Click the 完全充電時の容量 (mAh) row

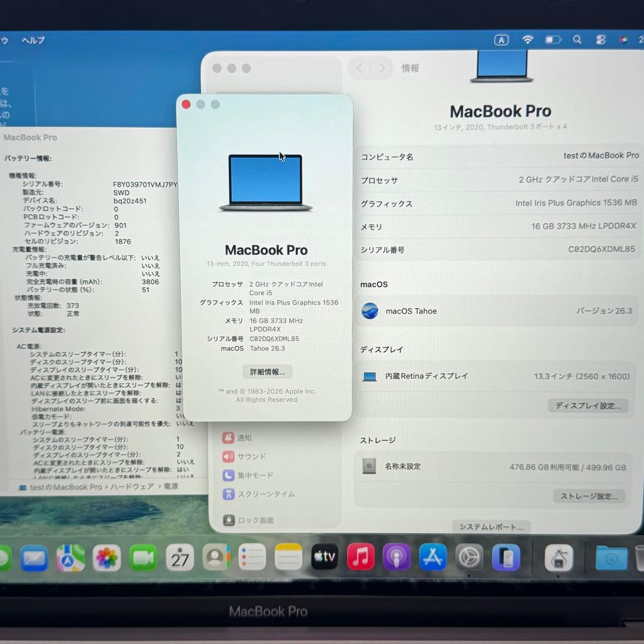tap(93, 281)
